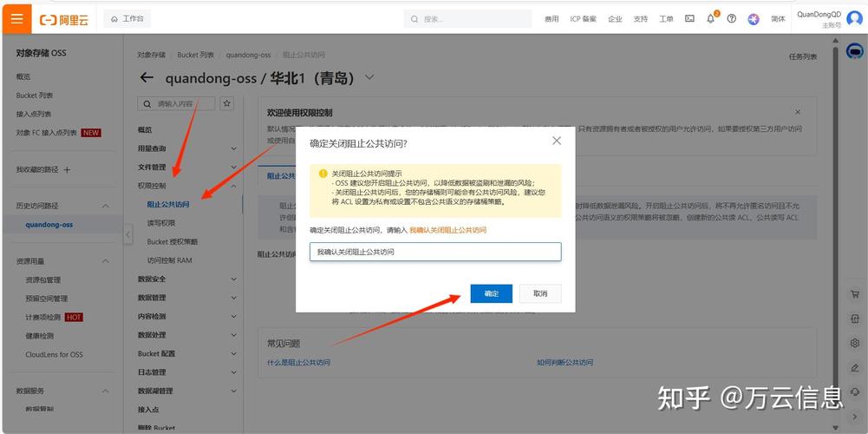Open the 工作台 home button

pos(127,19)
